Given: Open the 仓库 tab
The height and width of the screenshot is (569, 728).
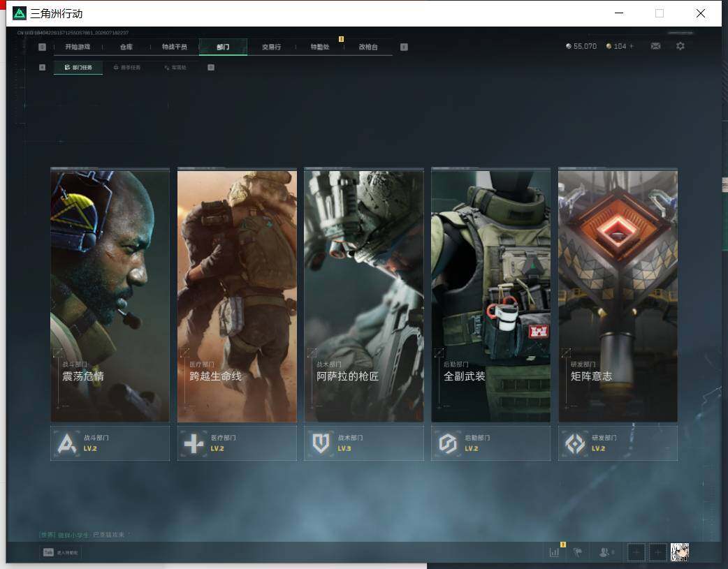Looking at the screenshot, I should point(126,47).
